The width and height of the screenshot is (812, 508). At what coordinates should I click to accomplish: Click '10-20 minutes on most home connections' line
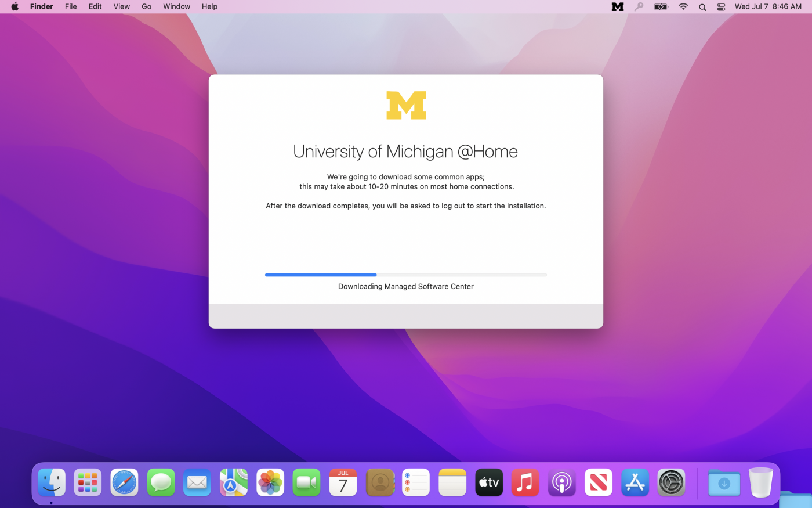coord(407,186)
